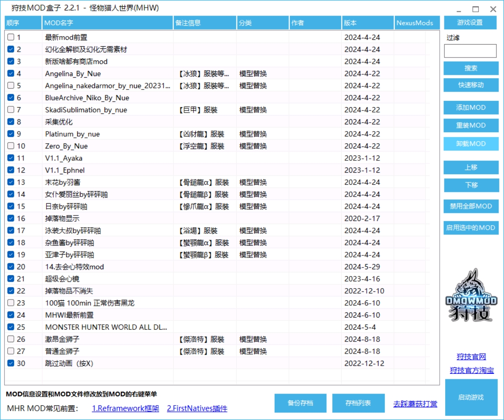This screenshot has width=504, height=420.
Task: Click 模型替换 category in 日奈by砰砰啪 row
Action: click(253, 207)
